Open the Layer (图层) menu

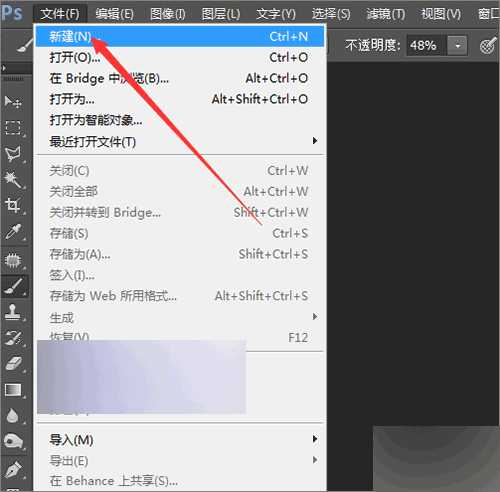coord(221,14)
